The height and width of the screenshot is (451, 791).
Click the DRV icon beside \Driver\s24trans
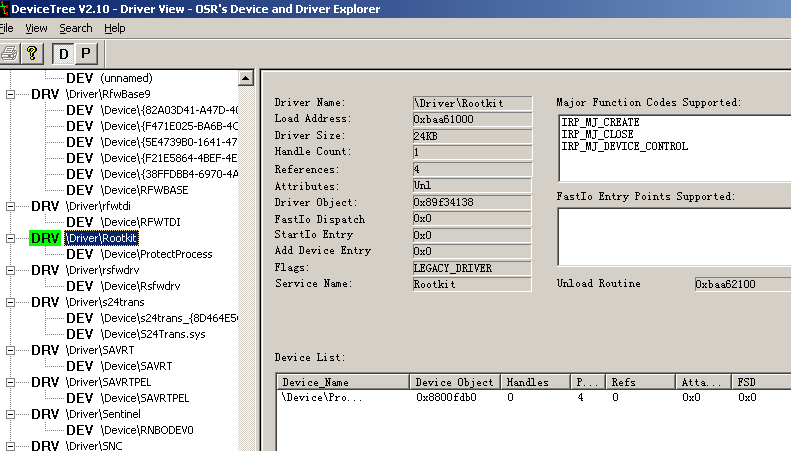tap(45, 302)
